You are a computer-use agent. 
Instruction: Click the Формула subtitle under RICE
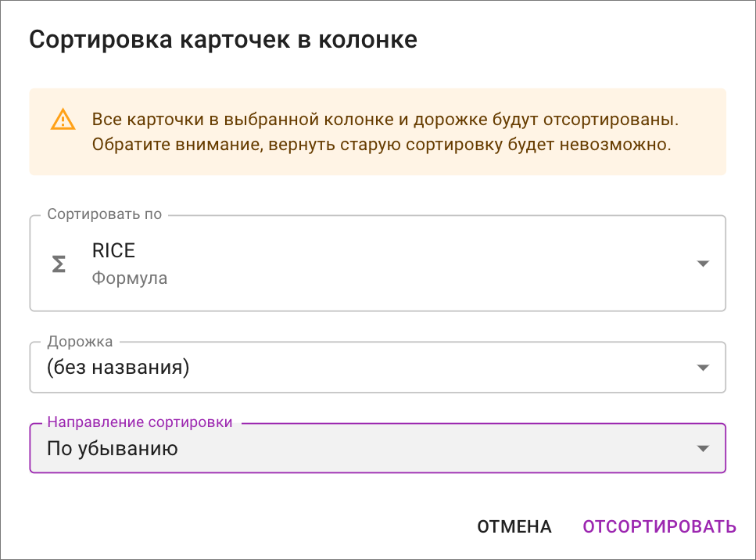tap(130, 278)
